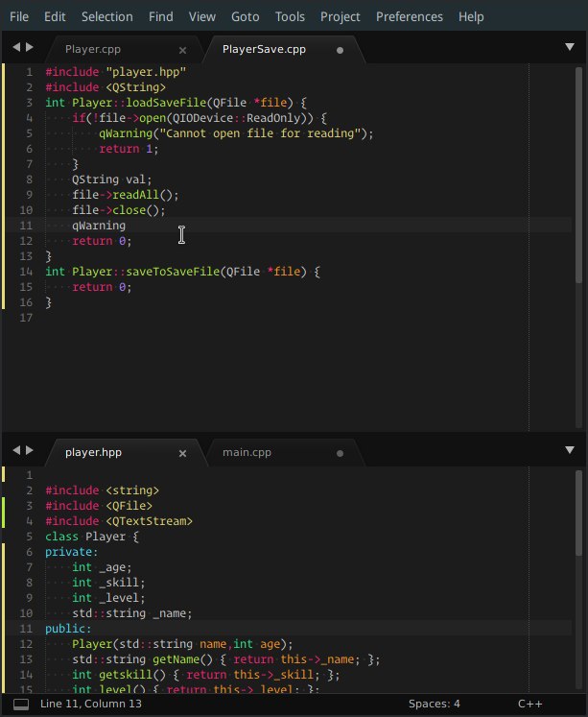The width and height of the screenshot is (588, 717).
Task: Click the Line 11, Column 13 status text
Action: point(91,704)
